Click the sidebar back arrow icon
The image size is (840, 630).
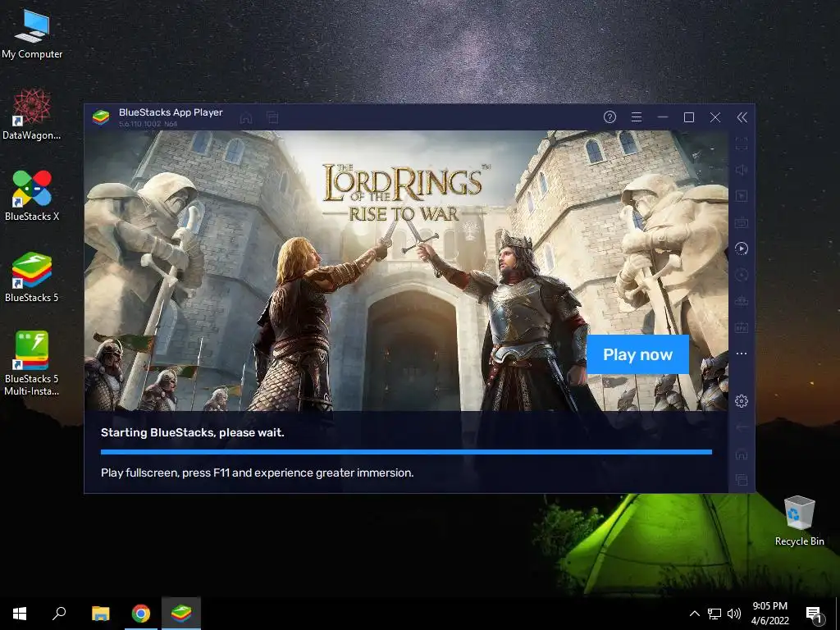point(742,427)
